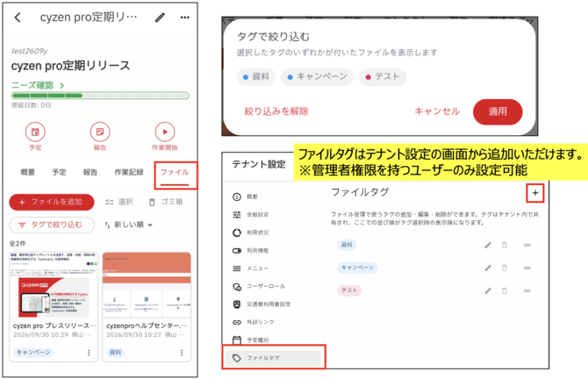The height and width of the screenshot is (379, 588).
Task: Grab the reorder handle for テスト tag
Action: 527,291
